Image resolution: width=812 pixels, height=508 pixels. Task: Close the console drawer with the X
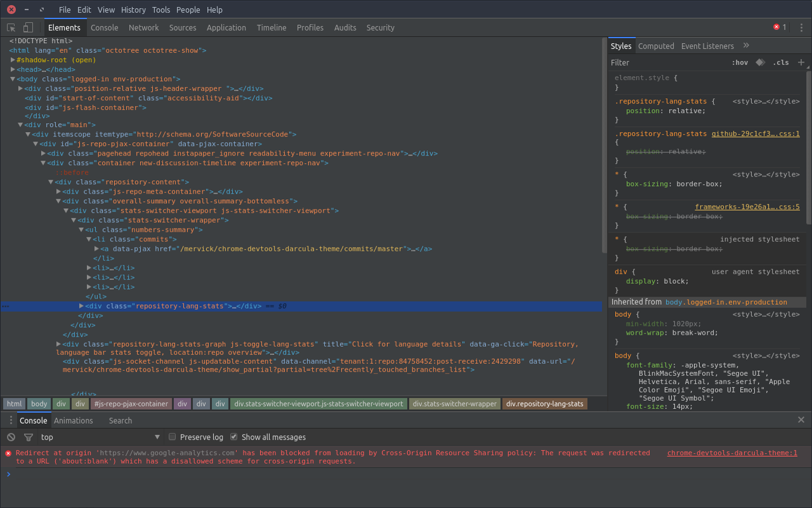801,420
